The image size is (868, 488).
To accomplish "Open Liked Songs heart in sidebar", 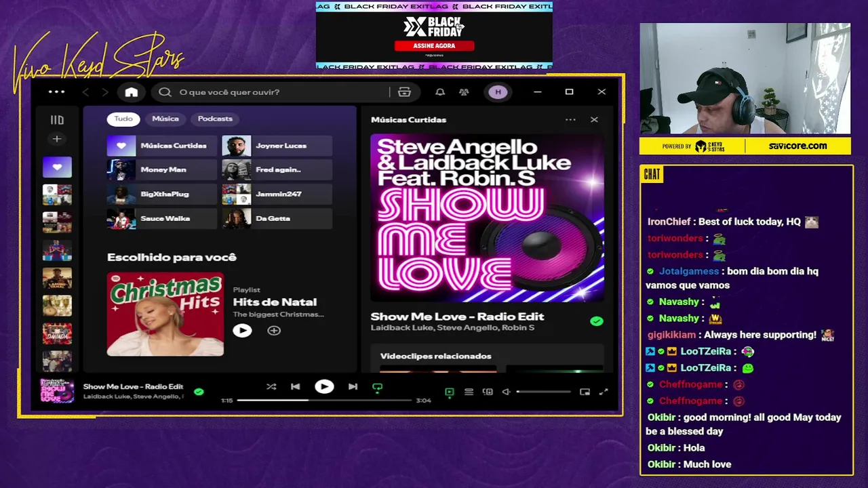I will [x=57, y=167].
